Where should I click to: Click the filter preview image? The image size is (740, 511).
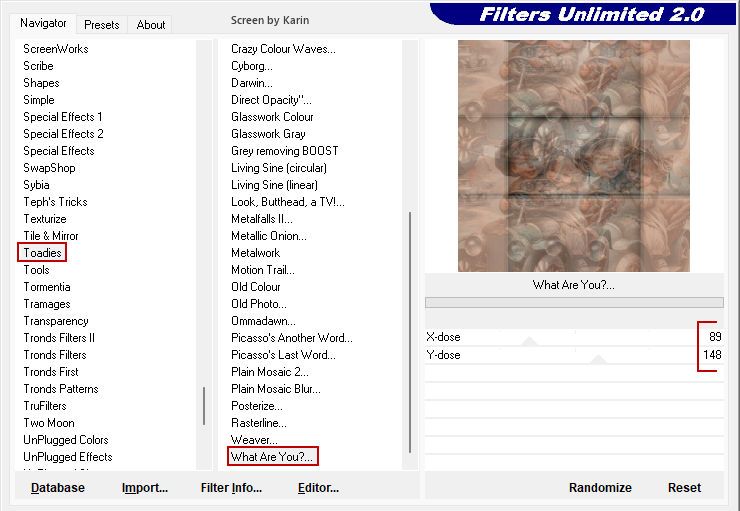click(x=573, y=155)
